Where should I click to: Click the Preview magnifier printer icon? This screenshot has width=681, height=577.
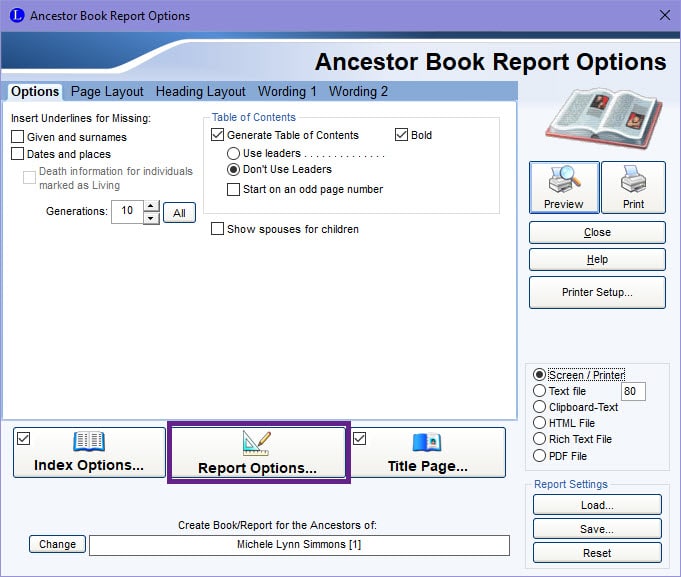[x=564, y=178]
